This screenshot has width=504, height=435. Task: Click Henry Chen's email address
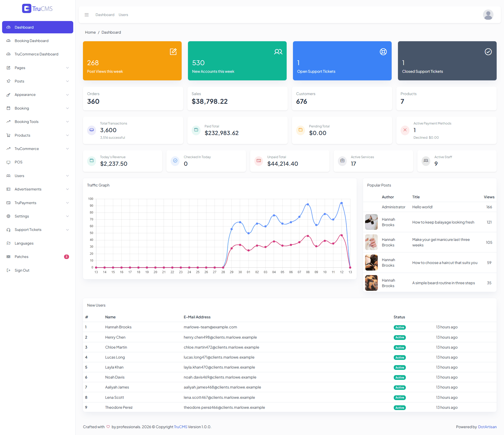[x=220, y=337]
